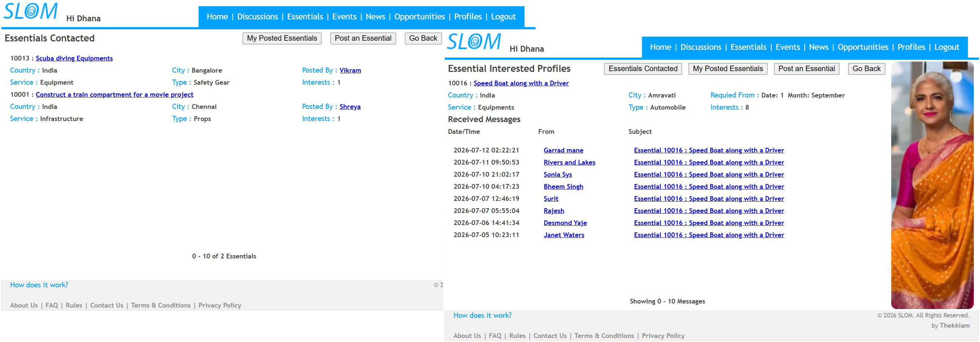Open Contact Us in the Interested Profiles page footer

[550, 336]
